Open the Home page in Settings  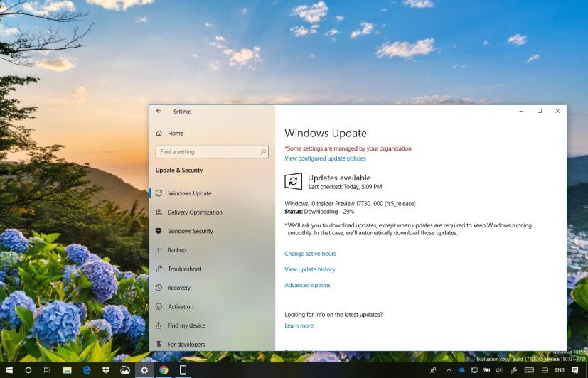coord(176,133)
